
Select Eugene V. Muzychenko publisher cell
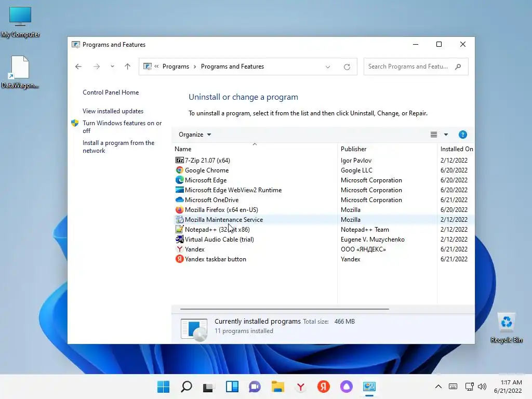[373, 239]
